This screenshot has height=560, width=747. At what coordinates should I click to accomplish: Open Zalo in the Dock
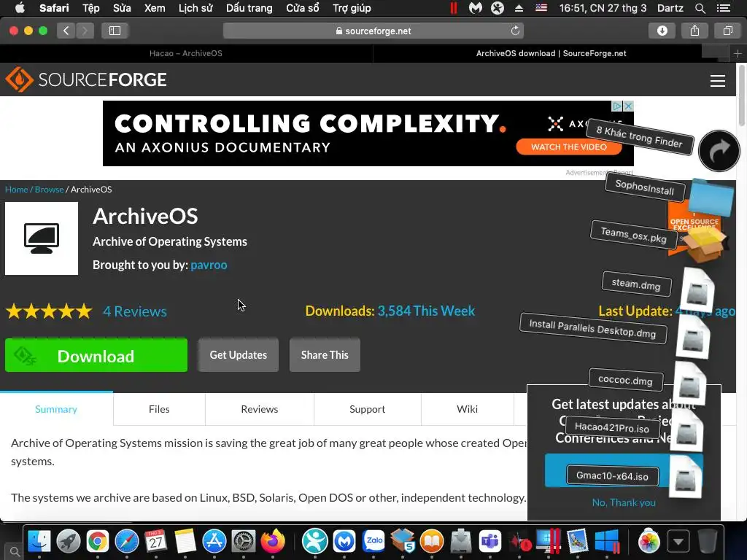374,542
